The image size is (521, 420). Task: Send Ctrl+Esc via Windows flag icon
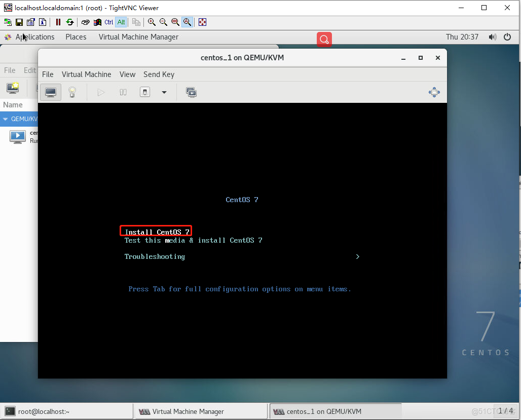pos(97,22)
